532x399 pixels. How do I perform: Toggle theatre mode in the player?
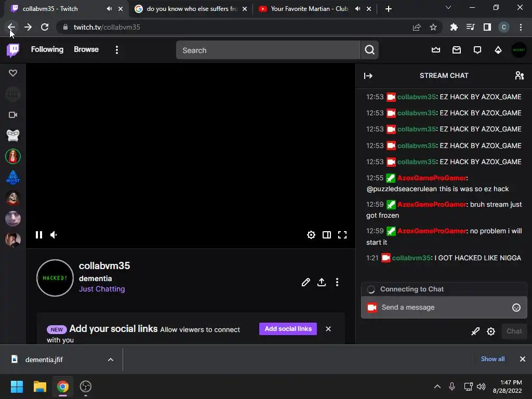327,235
